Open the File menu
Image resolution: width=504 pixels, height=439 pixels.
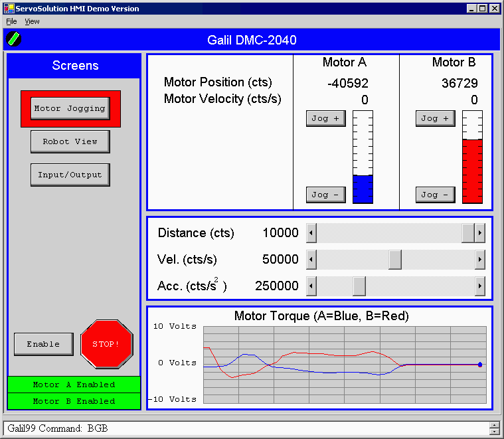(x=11, y=21)
